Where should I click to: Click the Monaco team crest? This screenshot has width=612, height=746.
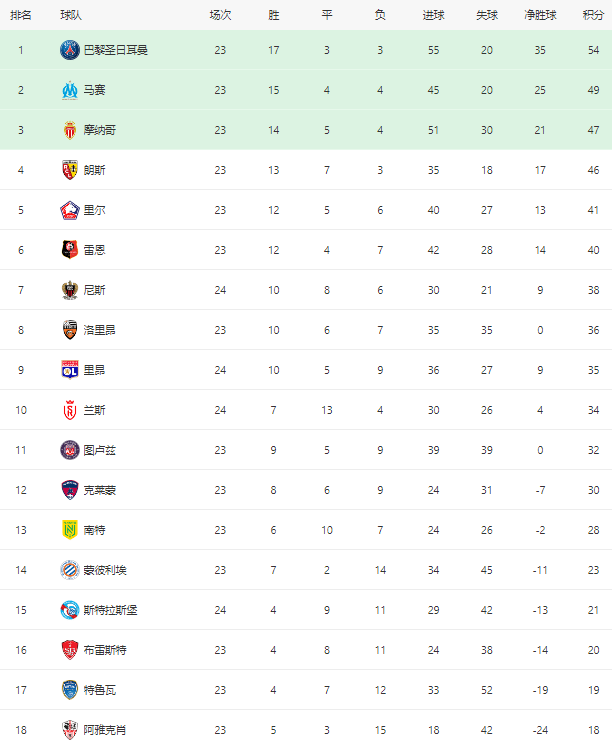tap(69, 130)
